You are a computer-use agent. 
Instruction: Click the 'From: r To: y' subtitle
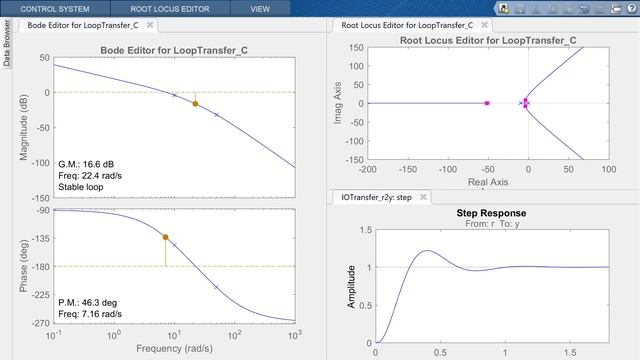[x=492, y=224]
